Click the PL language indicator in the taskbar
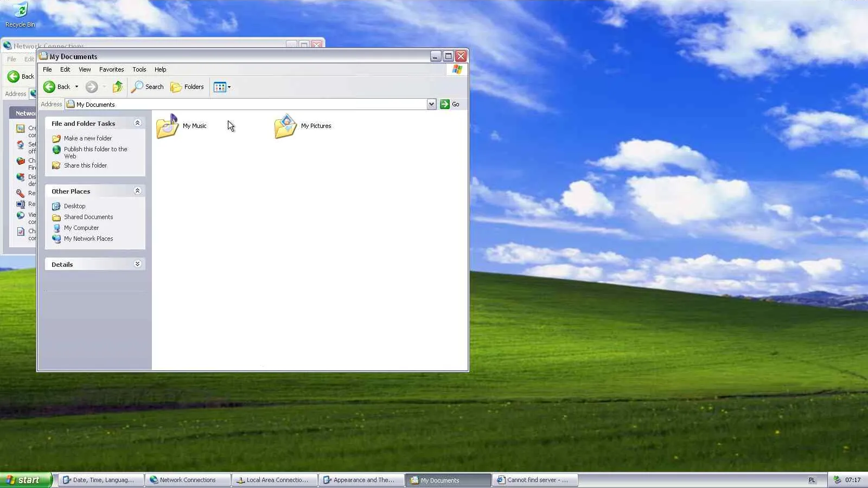The height and width of the screenshot is (488, 868). coord(812,480)
